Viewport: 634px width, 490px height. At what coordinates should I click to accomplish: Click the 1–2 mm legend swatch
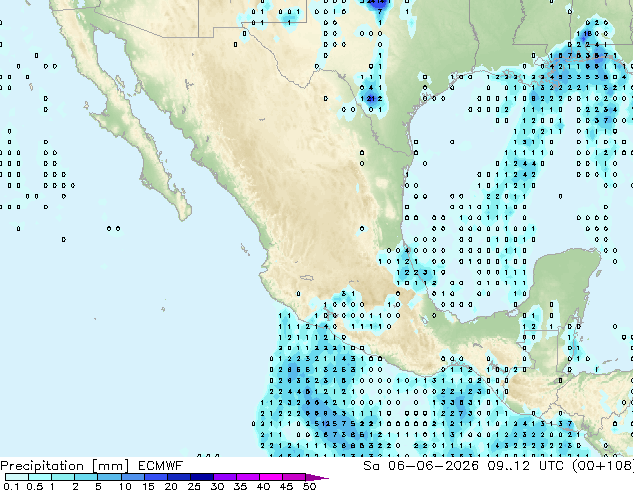(63, 477)
